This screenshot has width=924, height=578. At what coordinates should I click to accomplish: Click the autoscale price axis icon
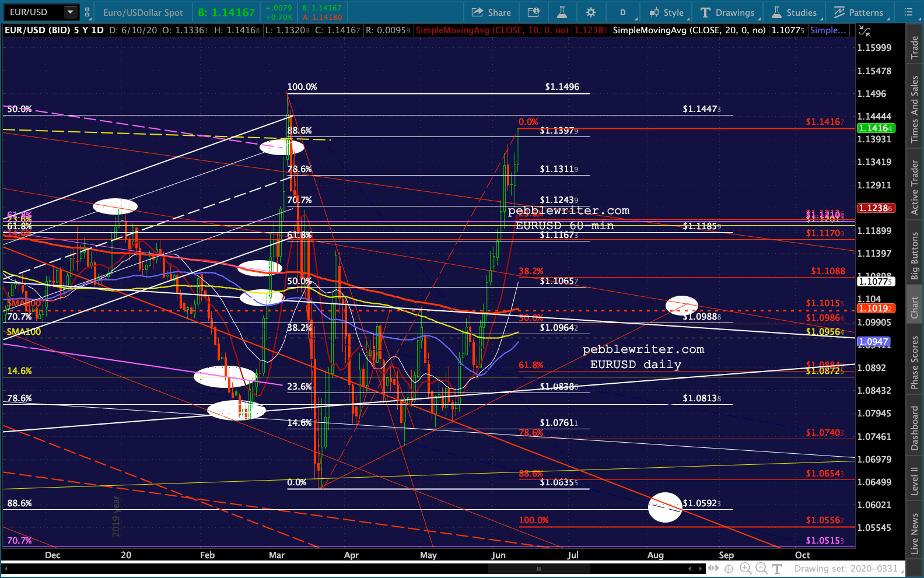(864, 31)
